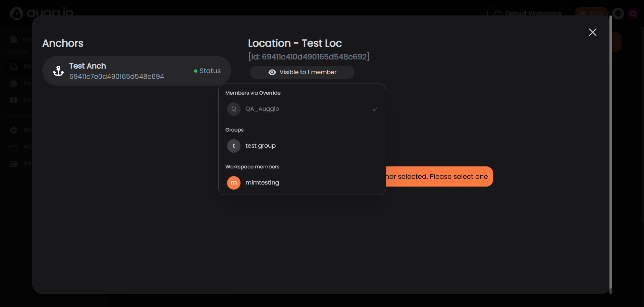Open the Default Workspace selector

click(x=529, y=13)
